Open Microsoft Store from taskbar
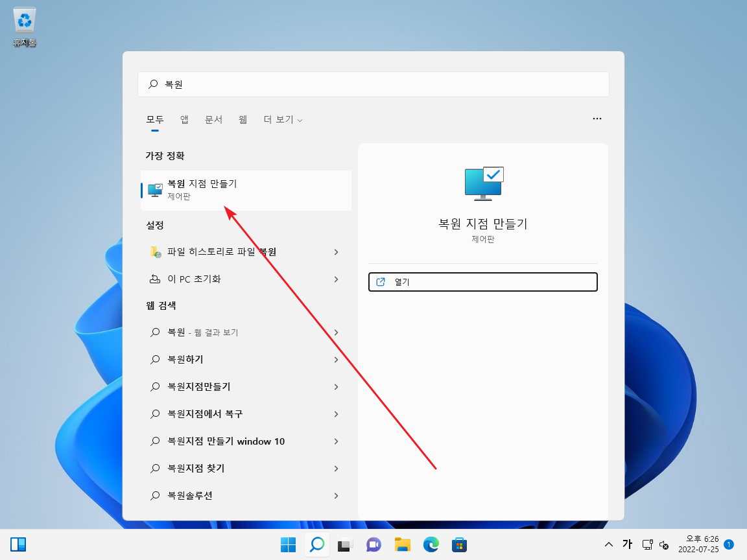The height and width of the screenshot is (560, 747). click(x=459, y=544)
